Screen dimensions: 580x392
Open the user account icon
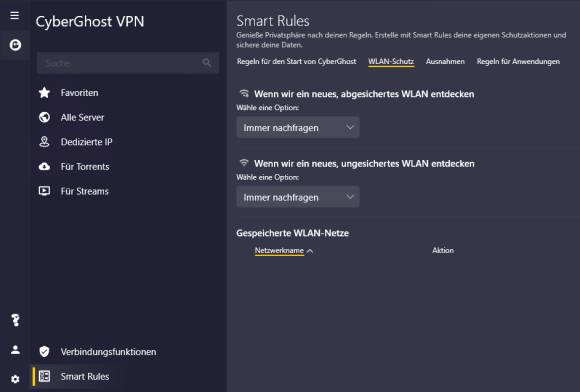15,349
